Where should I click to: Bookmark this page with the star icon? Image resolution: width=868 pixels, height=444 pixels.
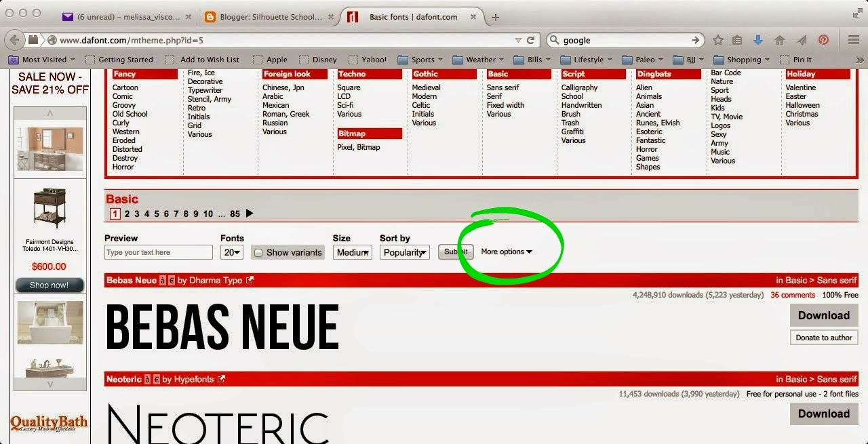[718, 40]
